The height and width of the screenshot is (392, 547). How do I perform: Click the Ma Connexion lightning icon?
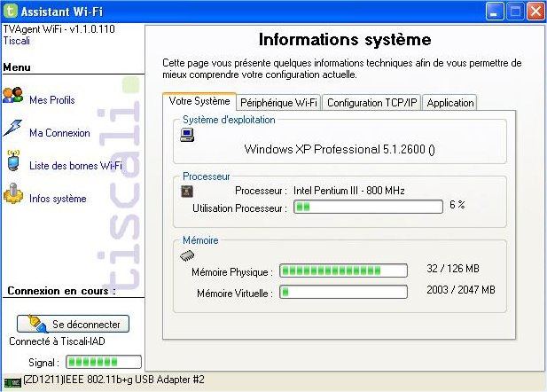tap(12, 128)
